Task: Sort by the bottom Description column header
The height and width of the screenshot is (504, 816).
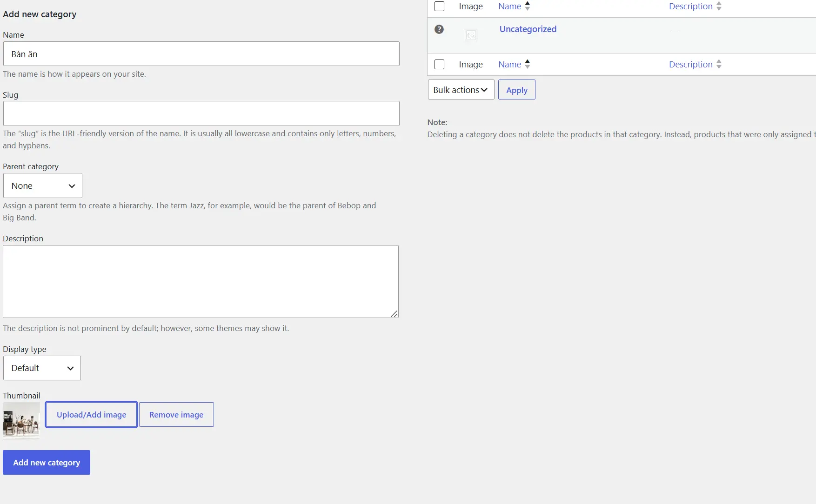Action: 690,64
